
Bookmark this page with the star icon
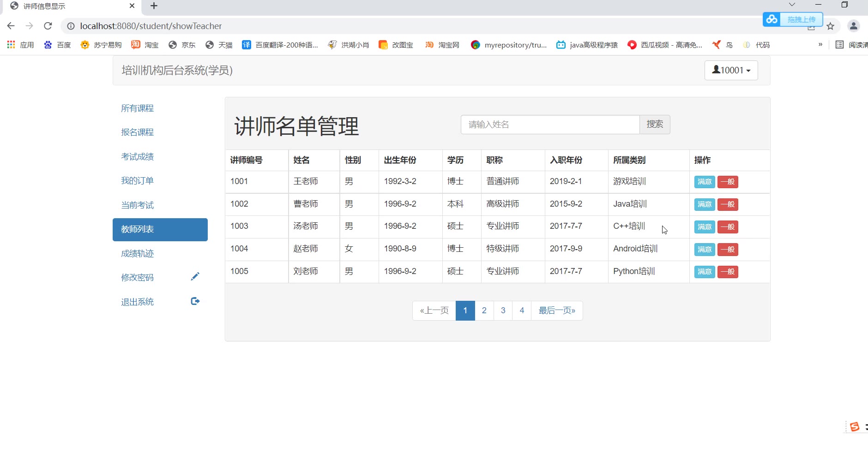830,26
